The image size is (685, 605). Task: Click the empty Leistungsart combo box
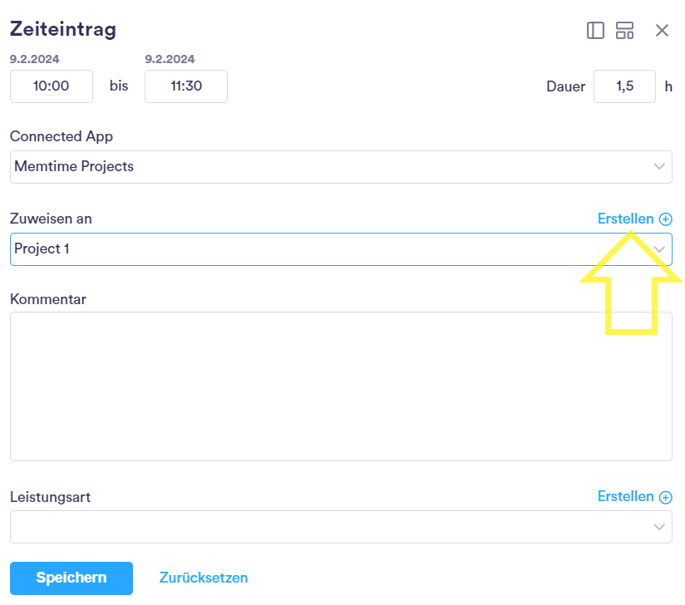341,527
